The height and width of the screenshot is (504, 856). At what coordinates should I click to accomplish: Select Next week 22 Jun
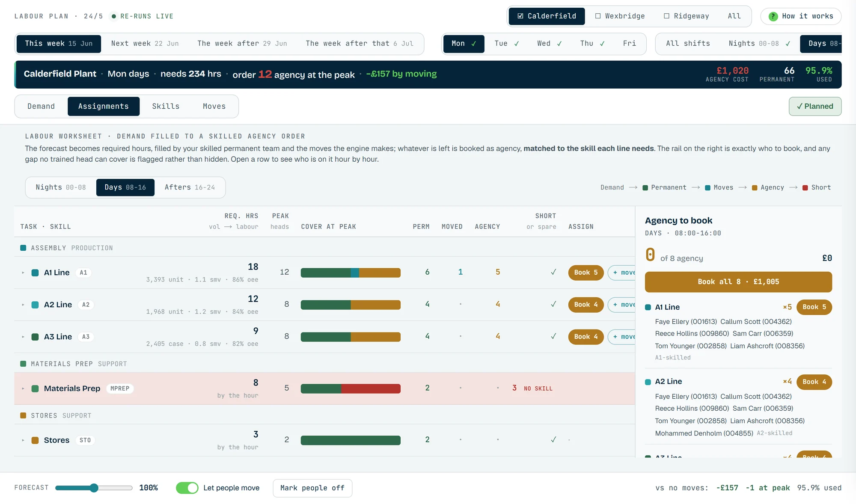[145, 44]
